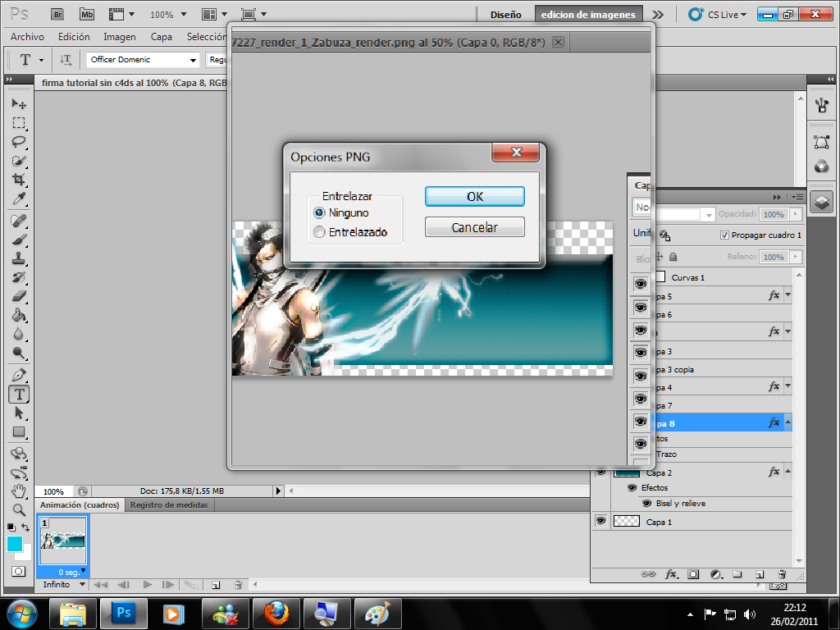Select the Rectangle shape tool
The image size is (840, 630).
pos(19,431)
